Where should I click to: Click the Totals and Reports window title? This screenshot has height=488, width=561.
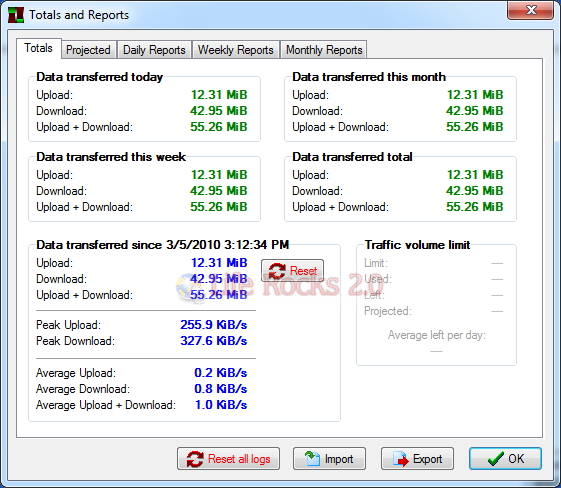pos(79,15)
